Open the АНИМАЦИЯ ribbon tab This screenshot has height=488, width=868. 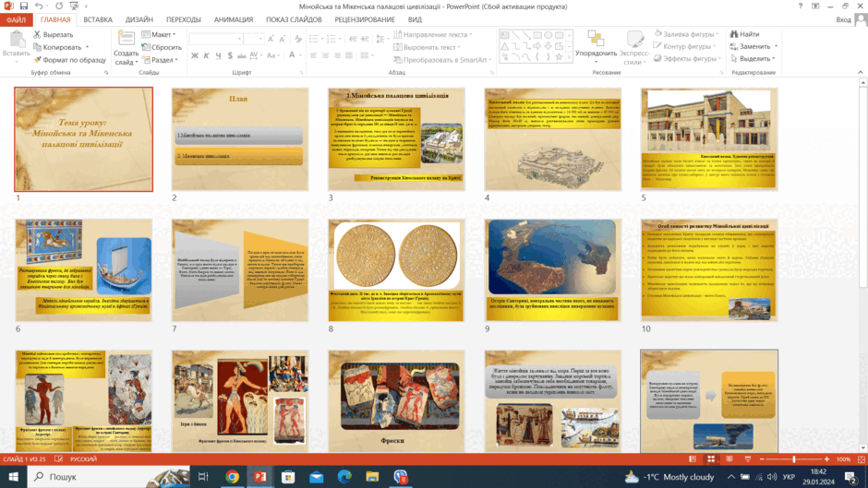[x=234, y=19]
